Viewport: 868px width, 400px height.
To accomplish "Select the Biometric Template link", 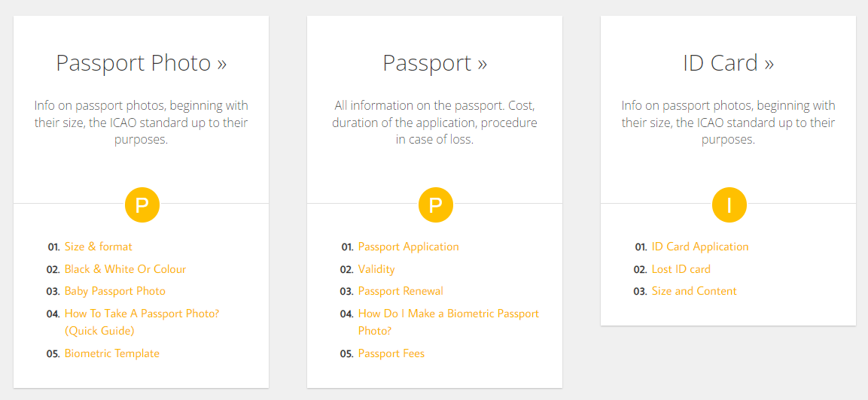I will 112,353.
